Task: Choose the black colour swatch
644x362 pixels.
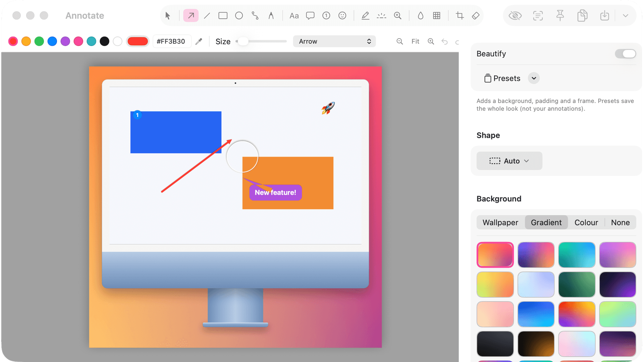Action: click(105, 41)
